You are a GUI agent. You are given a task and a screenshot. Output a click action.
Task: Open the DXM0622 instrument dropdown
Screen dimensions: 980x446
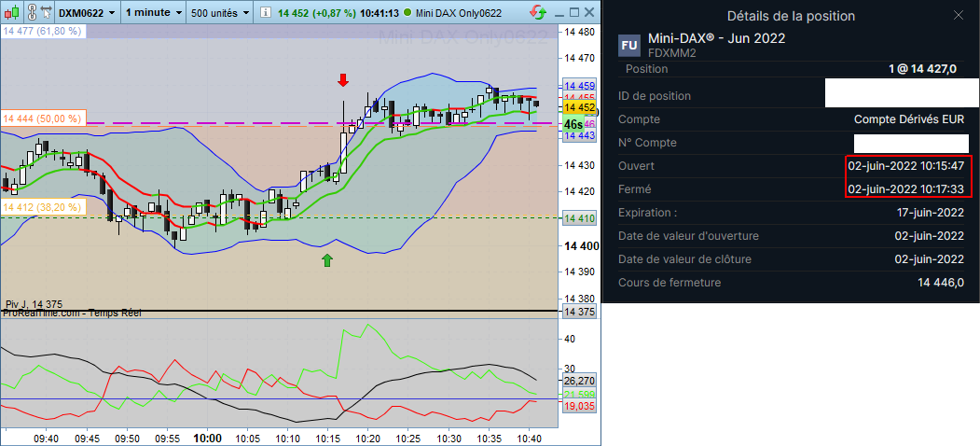87,12
